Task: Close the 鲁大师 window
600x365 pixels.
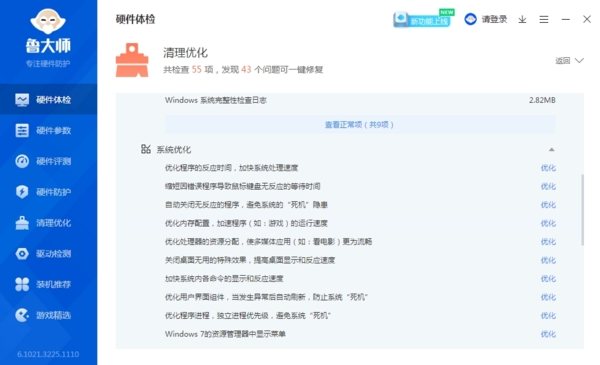Action: pyautogui.click(x=587, y=19)
